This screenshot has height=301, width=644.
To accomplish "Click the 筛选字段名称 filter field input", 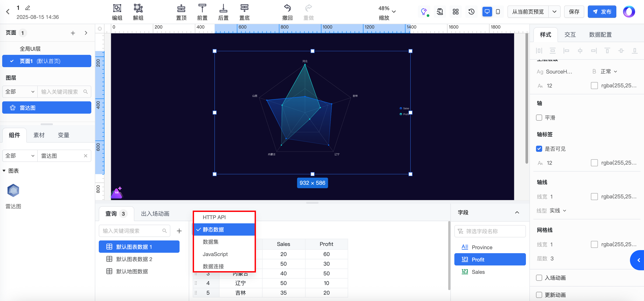I will 490,231.
